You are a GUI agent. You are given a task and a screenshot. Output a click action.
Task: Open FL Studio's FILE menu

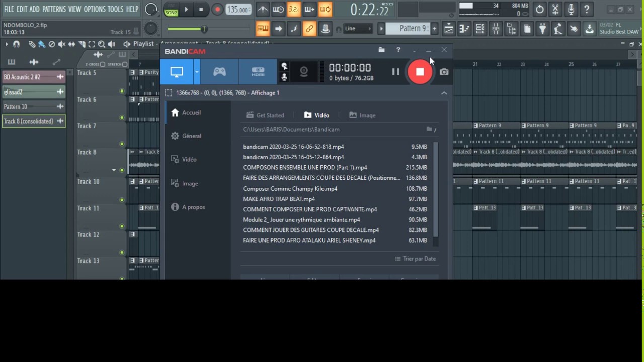(x=9, y=9)
